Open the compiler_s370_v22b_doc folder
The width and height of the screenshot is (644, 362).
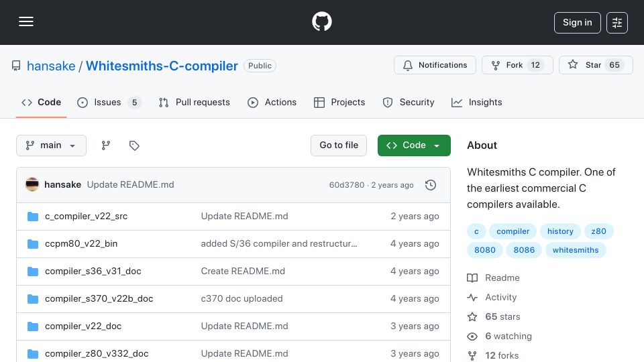(99, 299)
